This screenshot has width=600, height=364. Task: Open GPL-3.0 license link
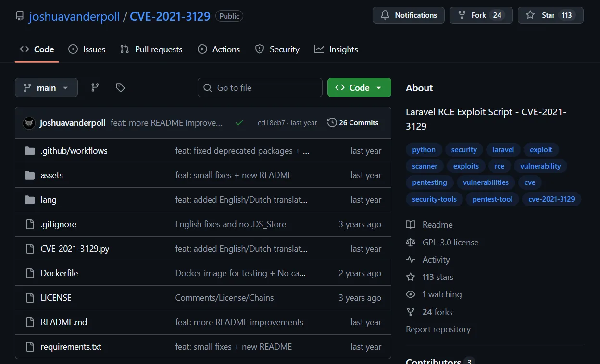[450, 243]
